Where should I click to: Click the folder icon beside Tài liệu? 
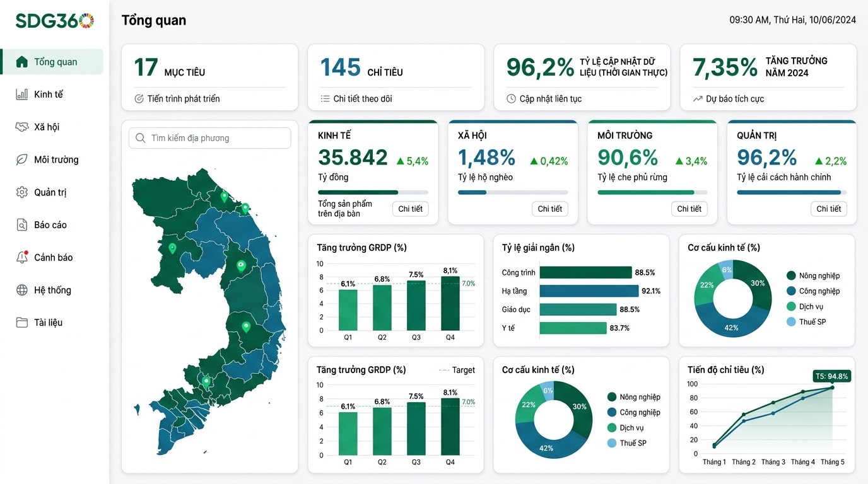point(21,323)
